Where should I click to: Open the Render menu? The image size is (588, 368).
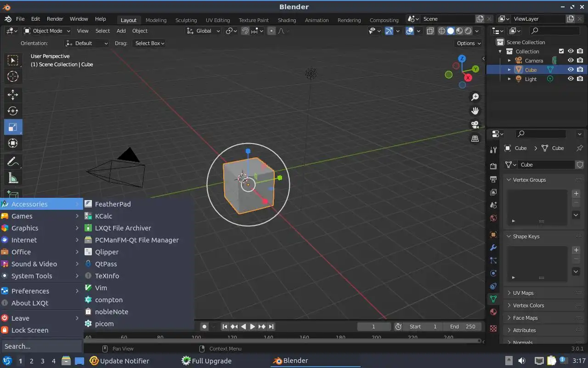(55, 19)
